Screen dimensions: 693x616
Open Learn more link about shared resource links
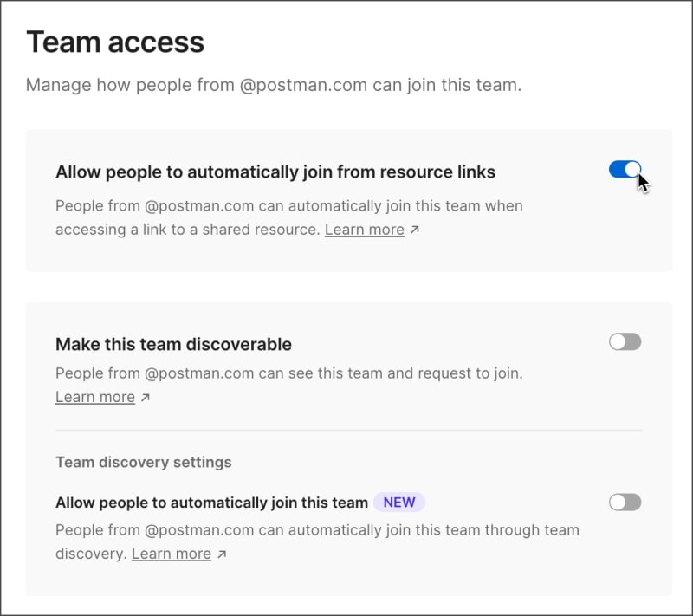pos(364,230)
